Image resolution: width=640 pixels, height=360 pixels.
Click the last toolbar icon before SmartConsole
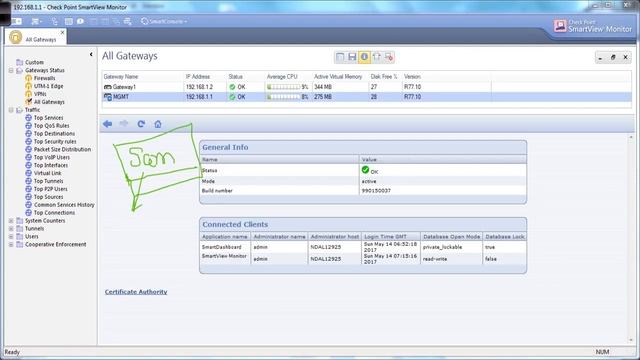(128, 21)
